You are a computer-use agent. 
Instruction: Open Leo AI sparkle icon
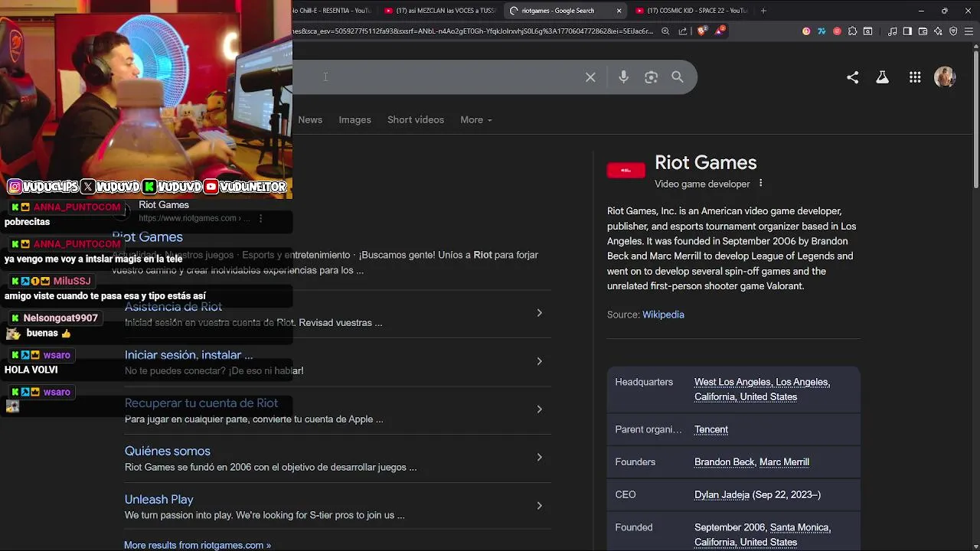coord(938,31)
